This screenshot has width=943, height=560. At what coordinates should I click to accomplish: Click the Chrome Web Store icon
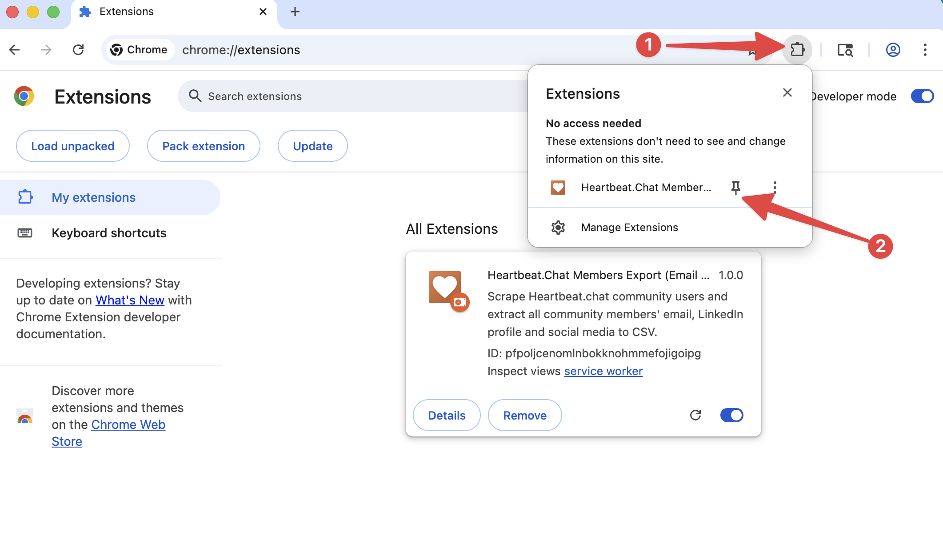point(25,416)
